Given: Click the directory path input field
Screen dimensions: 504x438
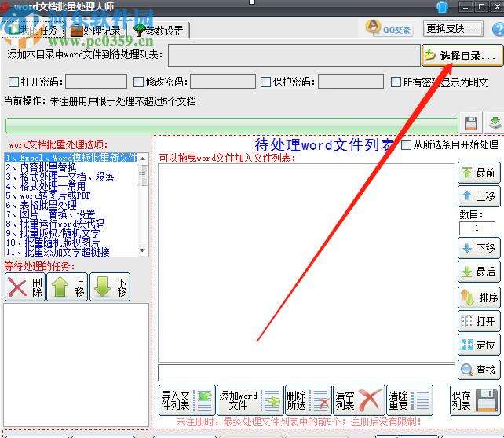Looking at the screenshot, I should 294,55.
